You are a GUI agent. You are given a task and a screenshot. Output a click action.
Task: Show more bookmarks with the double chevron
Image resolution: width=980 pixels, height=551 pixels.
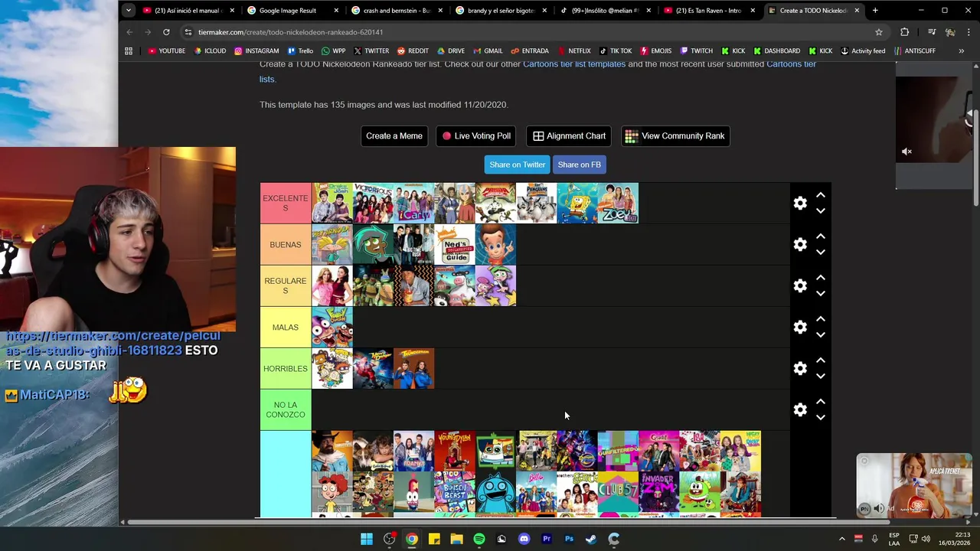coord(962,51)
